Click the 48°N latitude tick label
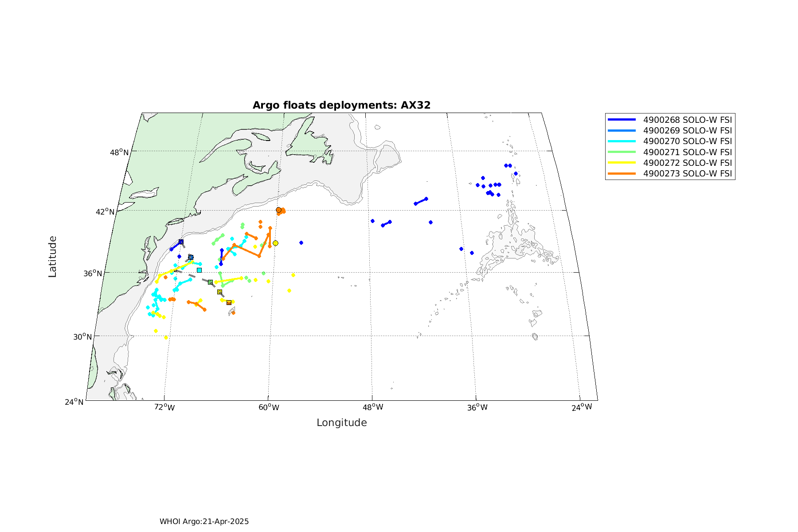Image resolution: width=798 pixels, height=532 pixels. (119, 153)
